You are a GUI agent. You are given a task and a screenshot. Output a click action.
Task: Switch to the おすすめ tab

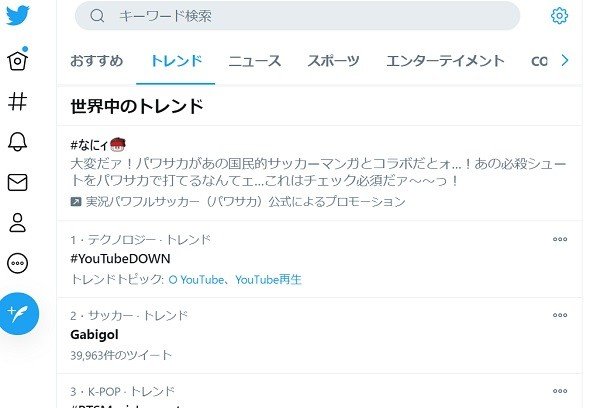click(x=97, y=61)
